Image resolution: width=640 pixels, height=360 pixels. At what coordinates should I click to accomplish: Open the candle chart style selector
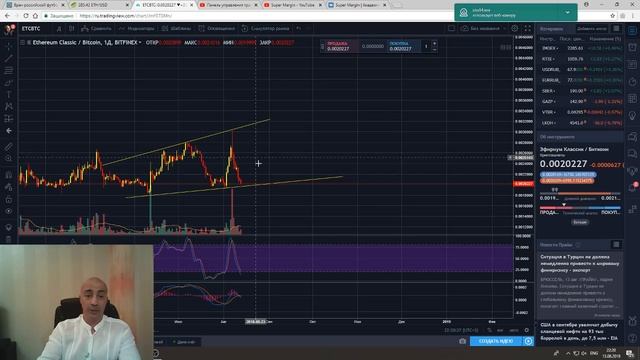[71, 29]
